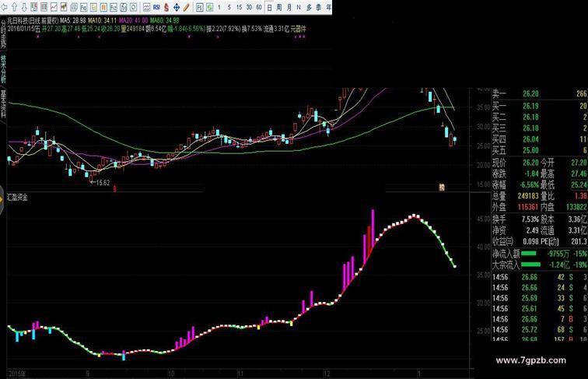Select the daily (日) K-line period

[x=269, y=7]
